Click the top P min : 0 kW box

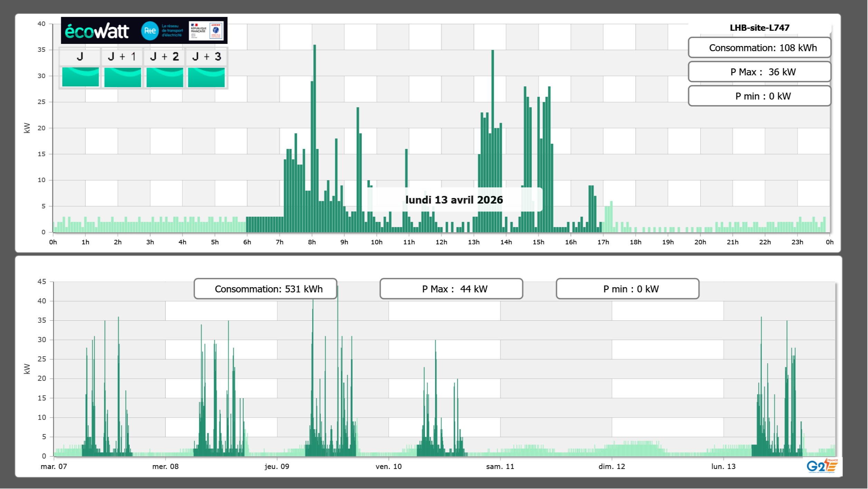tap(759, 96)
